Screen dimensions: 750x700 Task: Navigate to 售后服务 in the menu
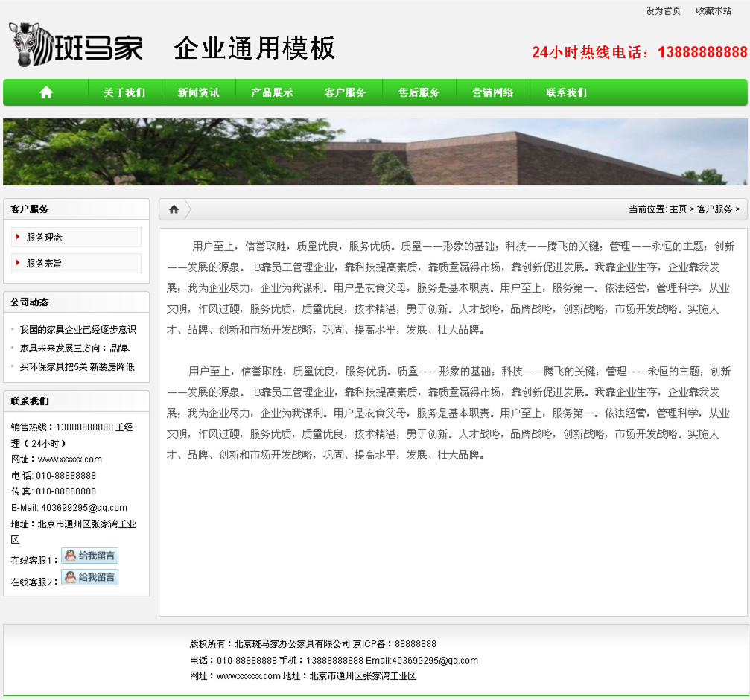(x=419, y=93)
